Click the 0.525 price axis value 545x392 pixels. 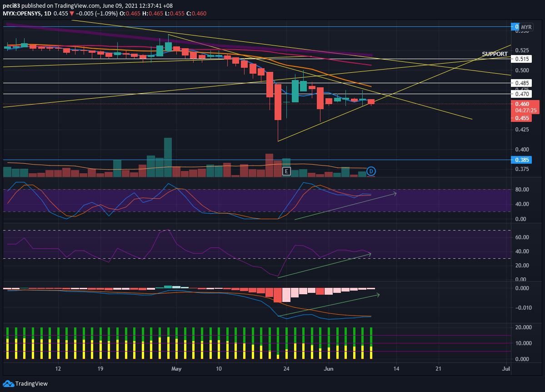coord(522,50)
